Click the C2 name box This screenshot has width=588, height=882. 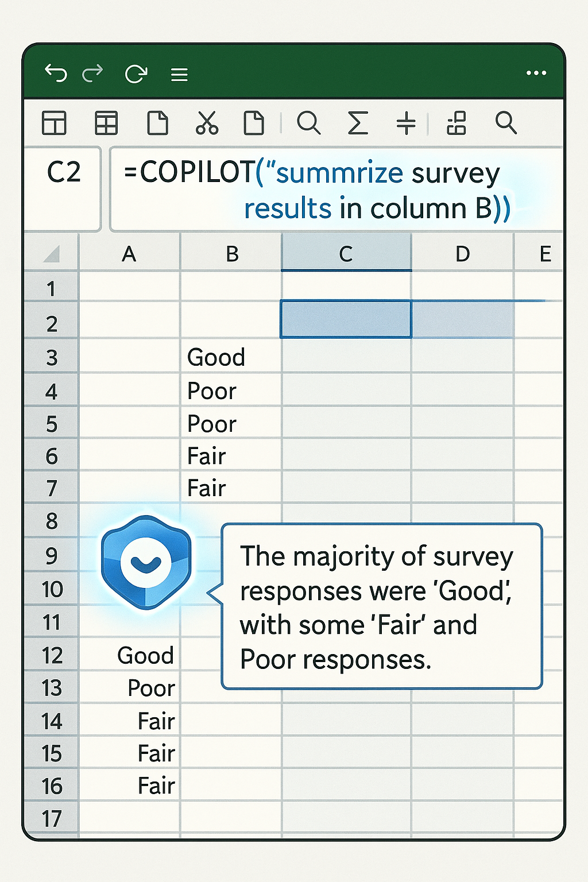(63, 172)
